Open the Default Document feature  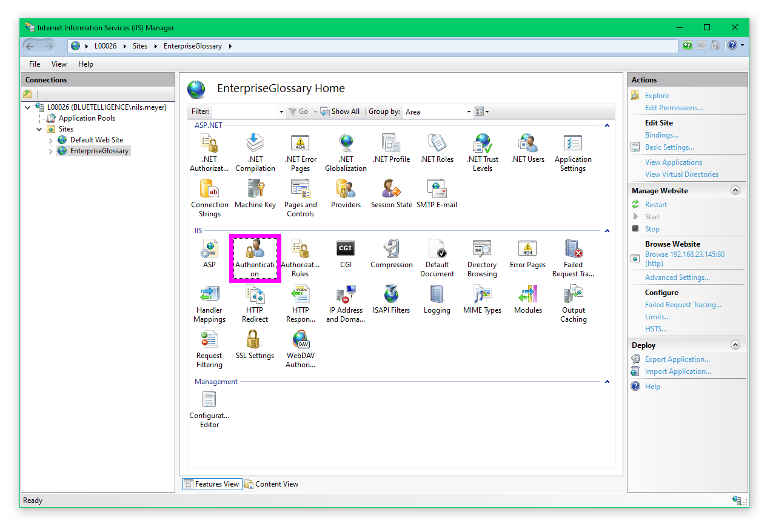tap(437, 258)
